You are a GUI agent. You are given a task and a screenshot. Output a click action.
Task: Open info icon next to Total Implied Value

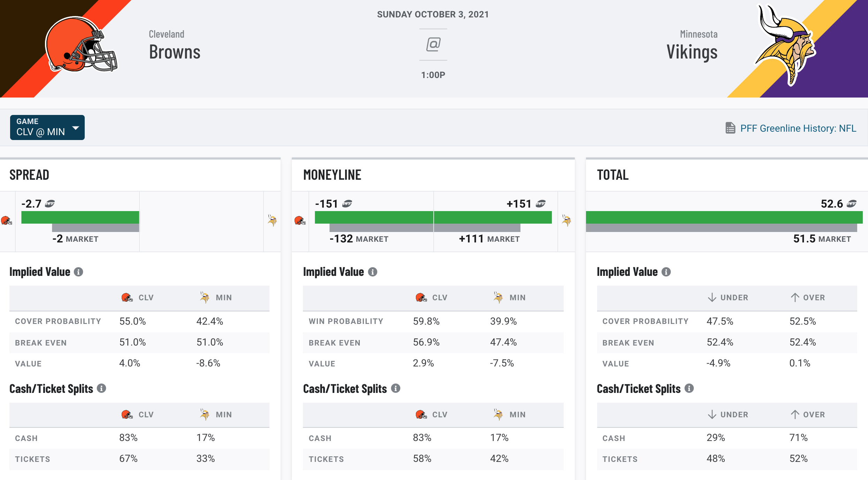coord(666,272)
